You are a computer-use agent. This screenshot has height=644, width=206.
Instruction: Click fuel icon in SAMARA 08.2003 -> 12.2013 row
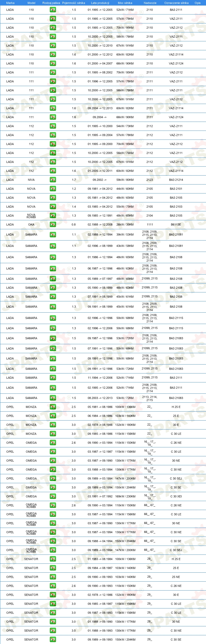(53, 398)
